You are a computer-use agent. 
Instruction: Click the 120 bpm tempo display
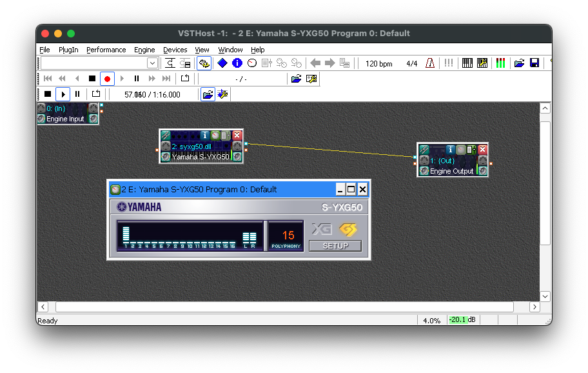[378, 63]
